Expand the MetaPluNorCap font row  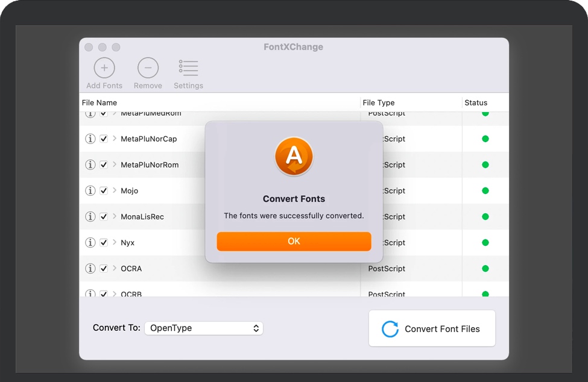115,139
